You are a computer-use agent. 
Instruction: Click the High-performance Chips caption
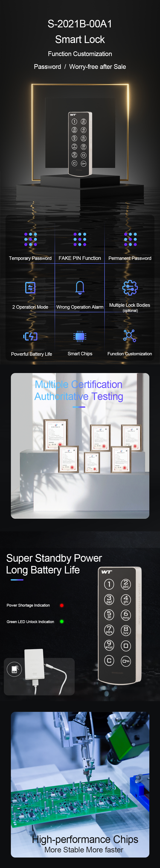85,839
